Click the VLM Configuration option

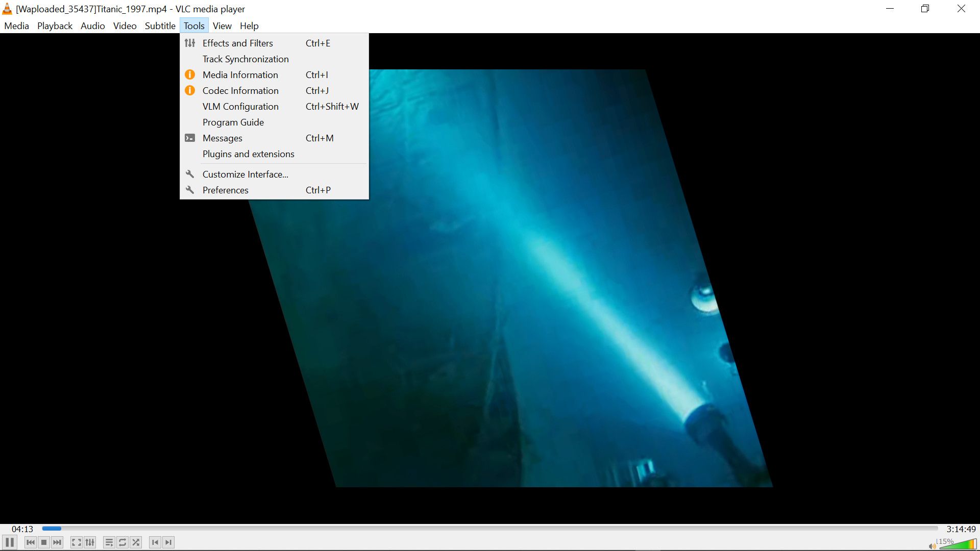(240, 106)
